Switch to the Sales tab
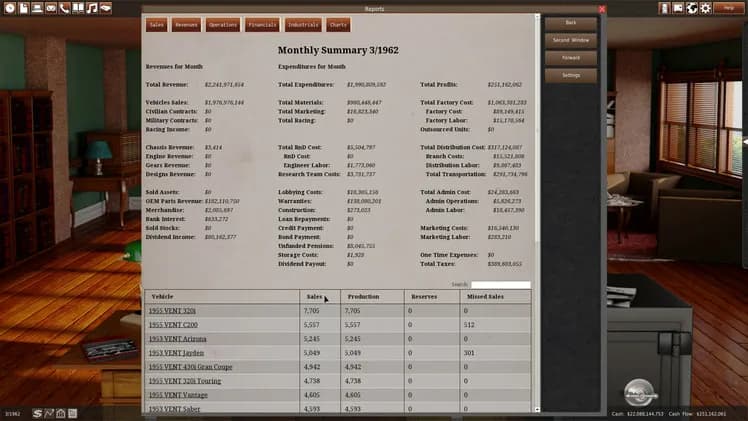748x421 pixels. [x=156, y=25]
